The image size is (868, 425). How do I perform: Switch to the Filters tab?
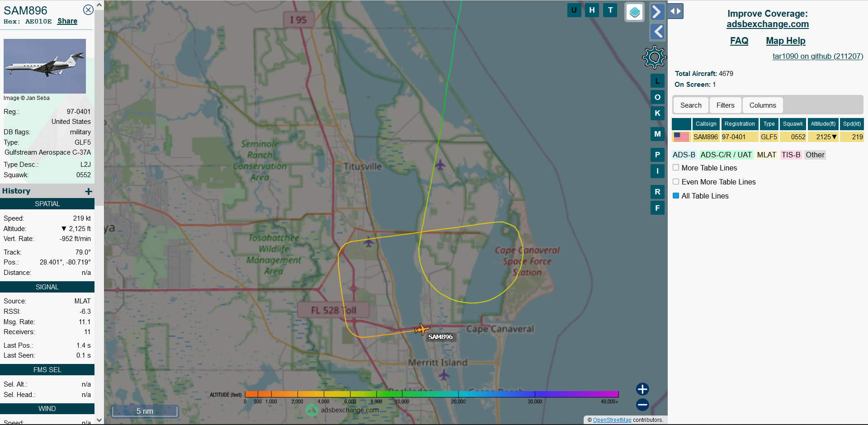pyautogui.click(x=726, y=105)
